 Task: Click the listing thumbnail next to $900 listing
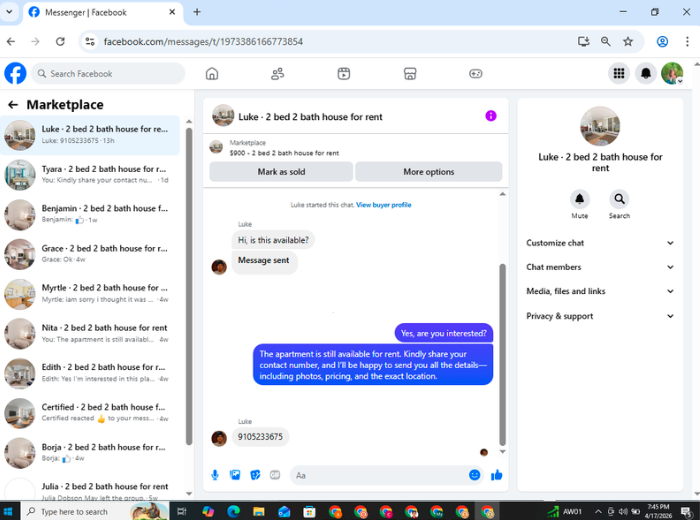tap(216, 147)
